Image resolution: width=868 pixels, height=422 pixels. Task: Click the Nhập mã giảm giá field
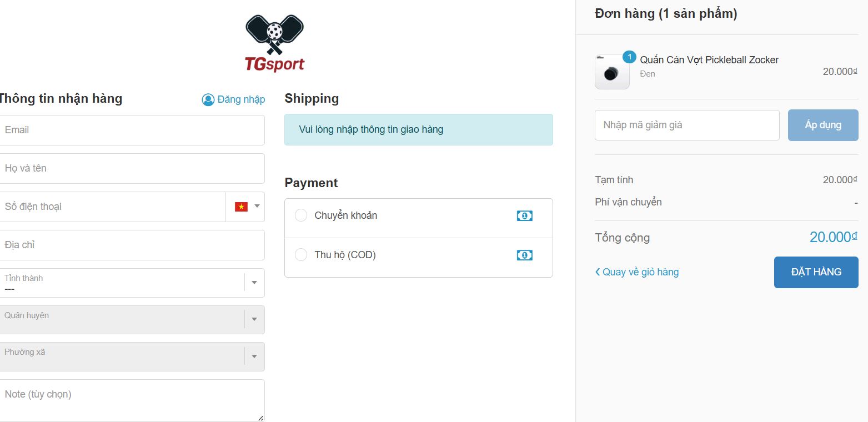tap(687, 125)
